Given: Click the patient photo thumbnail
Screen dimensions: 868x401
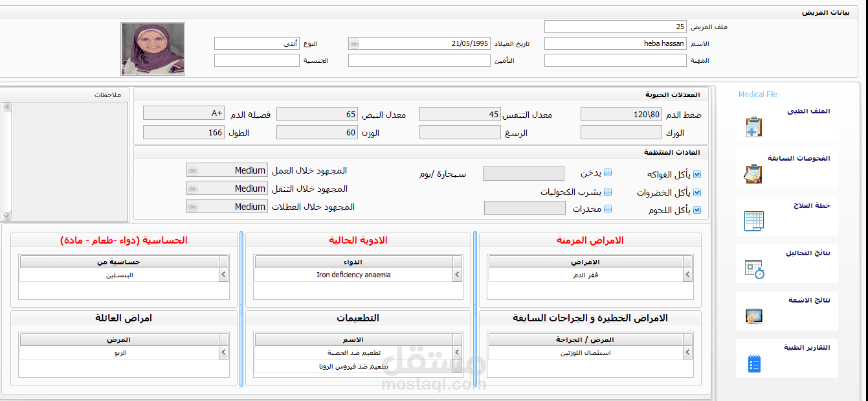Looking at the screenshot, I should click(152, 49).
